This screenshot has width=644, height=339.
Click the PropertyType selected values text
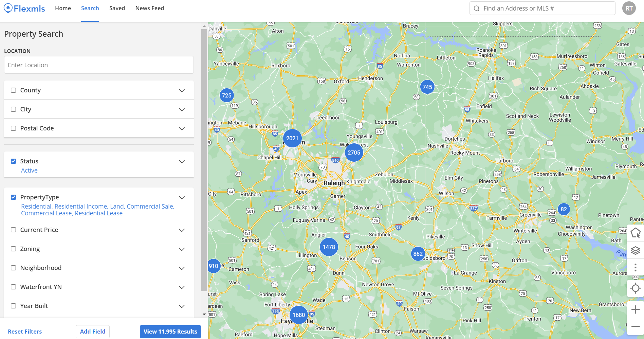pyautogui.click(x=98, y=210)
